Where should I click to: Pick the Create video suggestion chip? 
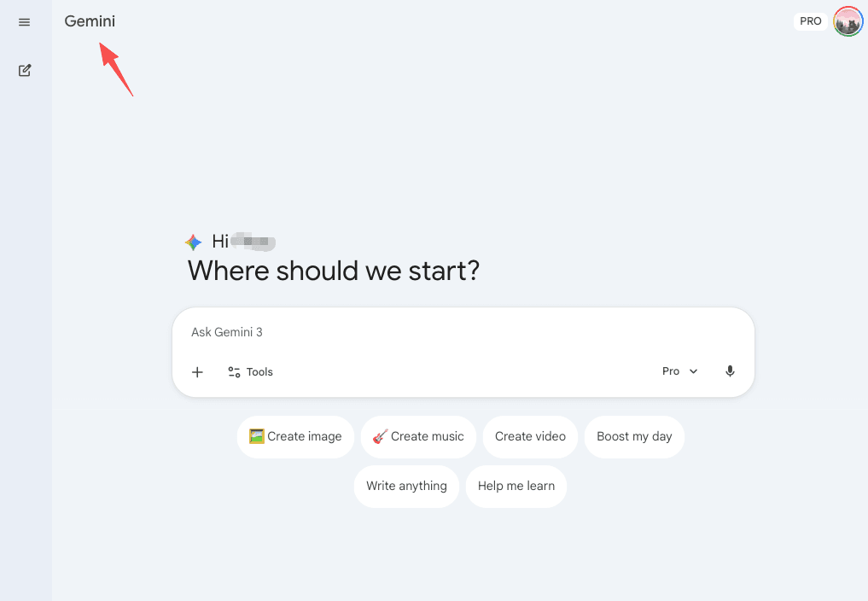click(530, 436)
